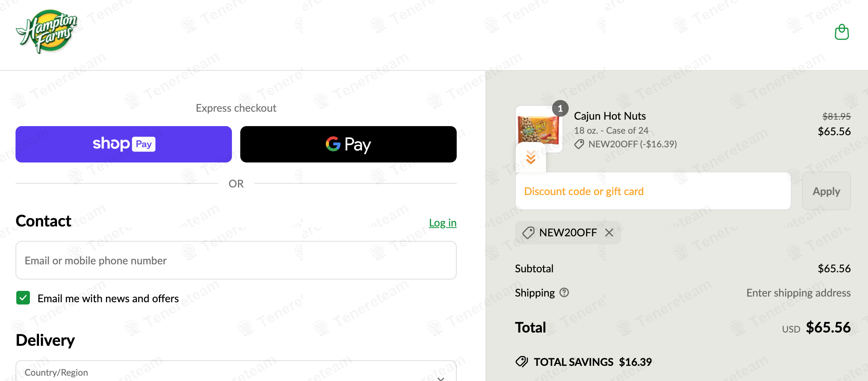Click the tag icon beside the NEW20OFF chip
868x381 pixels.
pyautogui.click(x=528, y=233)
